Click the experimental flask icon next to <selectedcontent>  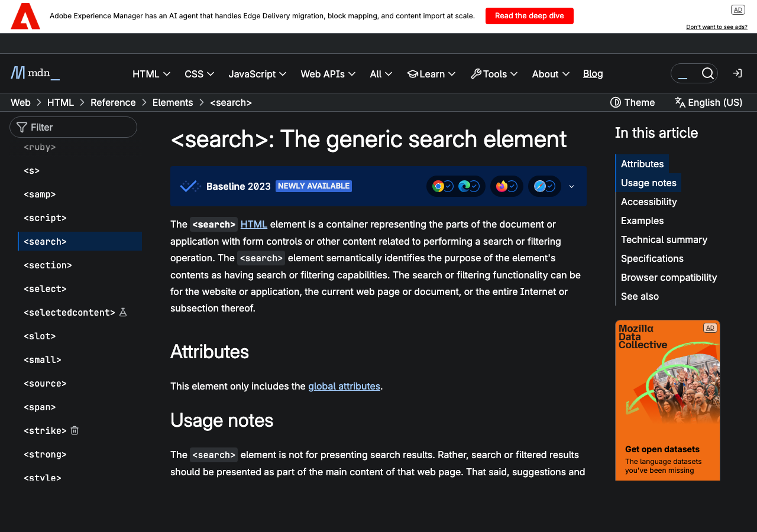tap(122, 312)
